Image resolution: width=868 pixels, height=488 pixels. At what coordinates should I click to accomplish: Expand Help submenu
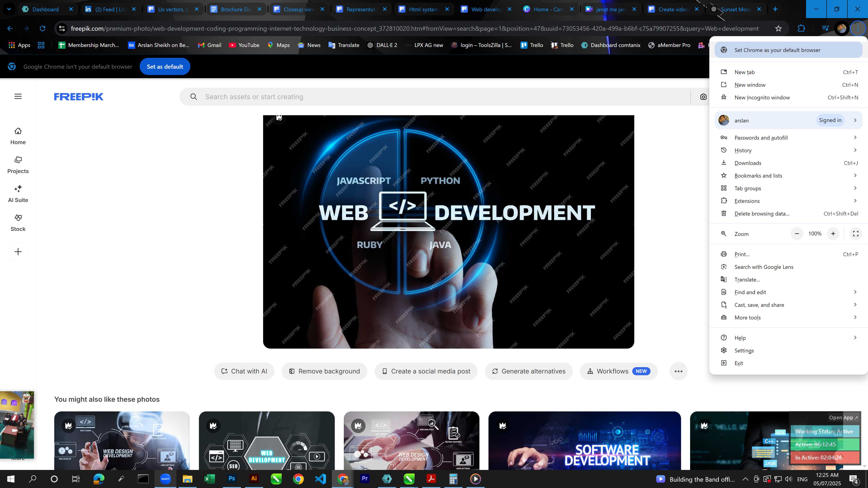pos(789,338)
